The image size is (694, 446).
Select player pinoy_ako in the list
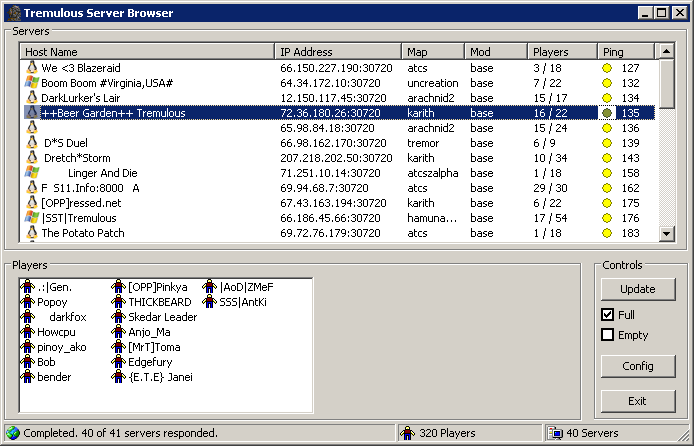pos(62,347)
